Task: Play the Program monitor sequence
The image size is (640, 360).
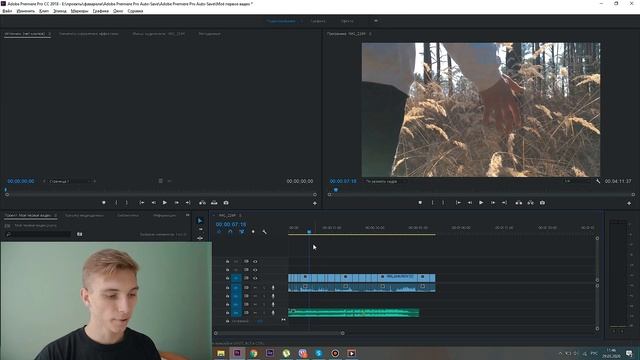Action: 481,202
